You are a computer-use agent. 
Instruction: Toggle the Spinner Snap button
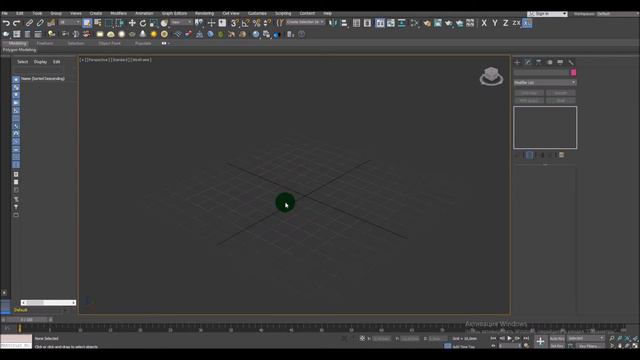coord(267,23)
